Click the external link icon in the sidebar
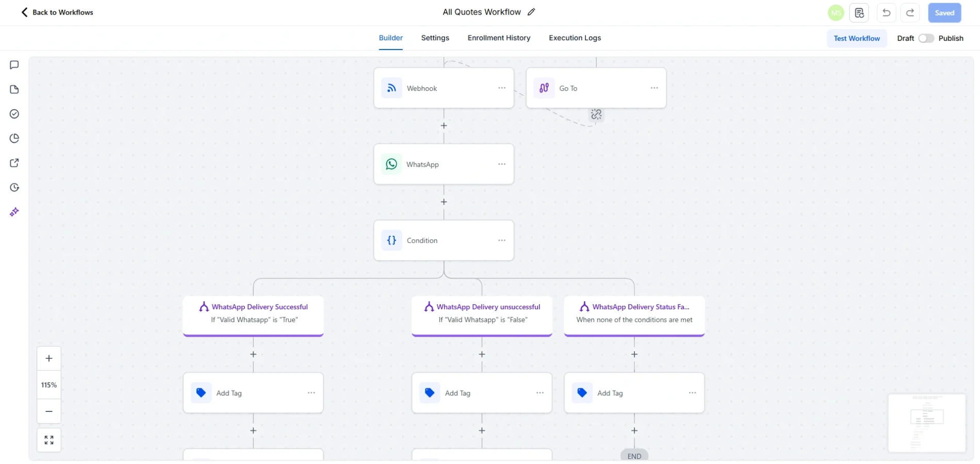980x464 pixels. click(x=14, y=162)
